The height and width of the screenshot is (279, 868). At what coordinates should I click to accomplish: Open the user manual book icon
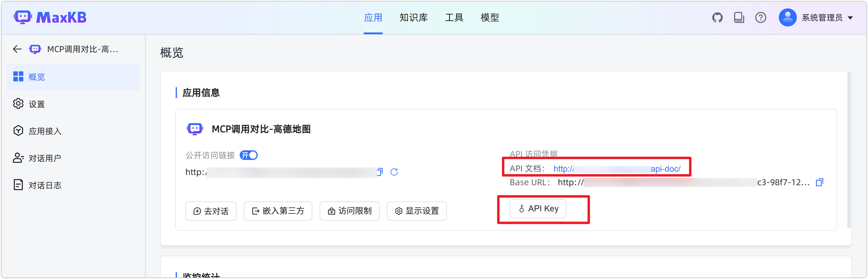739,17
